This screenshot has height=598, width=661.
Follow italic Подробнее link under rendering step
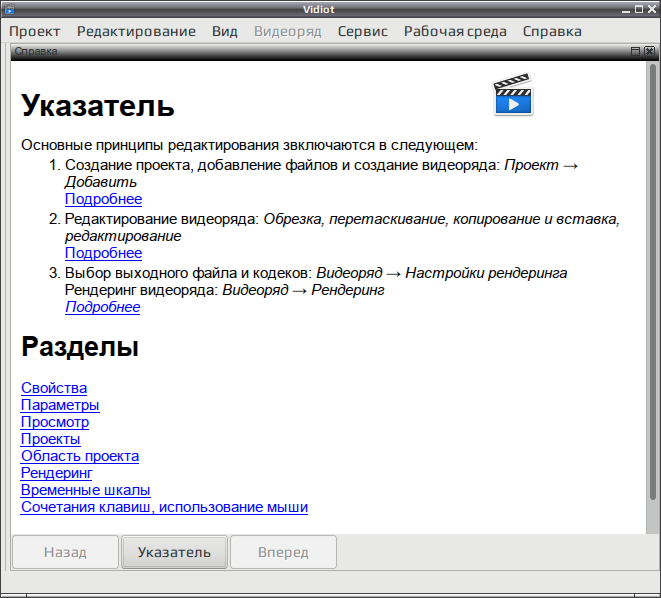(x=102, y=307)
